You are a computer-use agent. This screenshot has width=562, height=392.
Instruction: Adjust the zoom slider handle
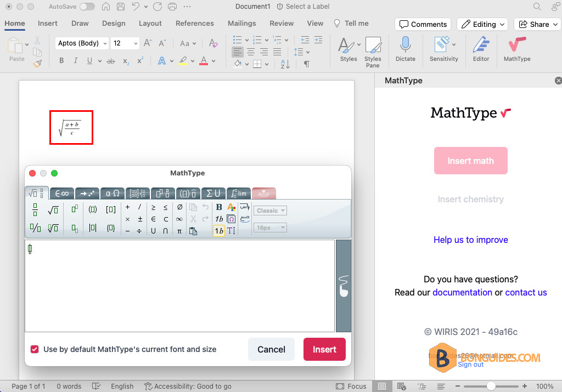coord(491,386)
